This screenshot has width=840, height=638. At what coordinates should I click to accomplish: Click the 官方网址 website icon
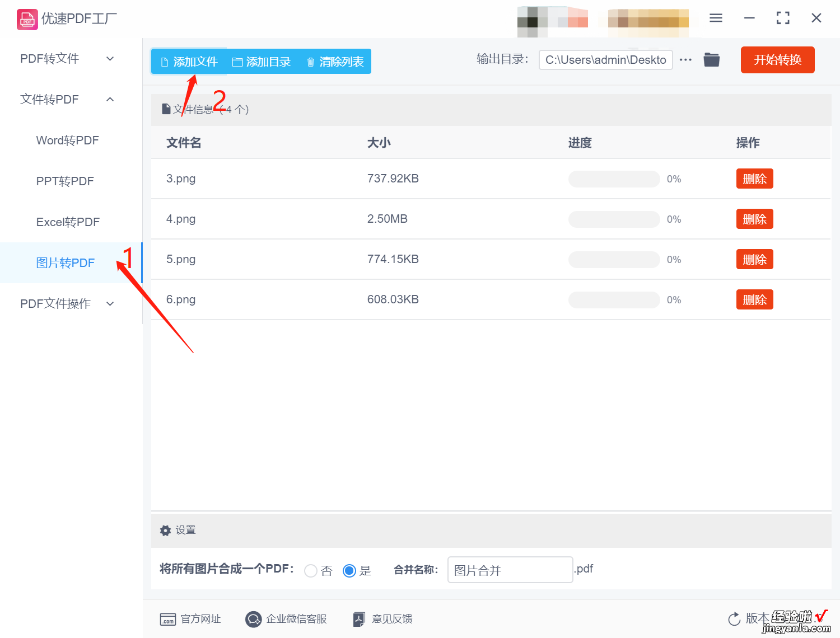pyautogui.click(x=167, y=619)
